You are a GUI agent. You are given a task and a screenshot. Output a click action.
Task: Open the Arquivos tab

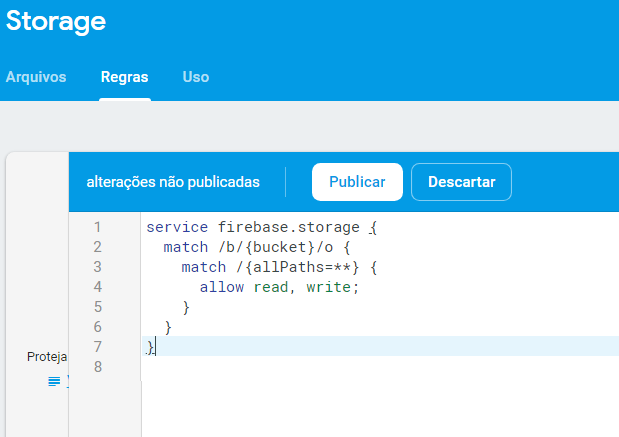(x=36, y=77)
